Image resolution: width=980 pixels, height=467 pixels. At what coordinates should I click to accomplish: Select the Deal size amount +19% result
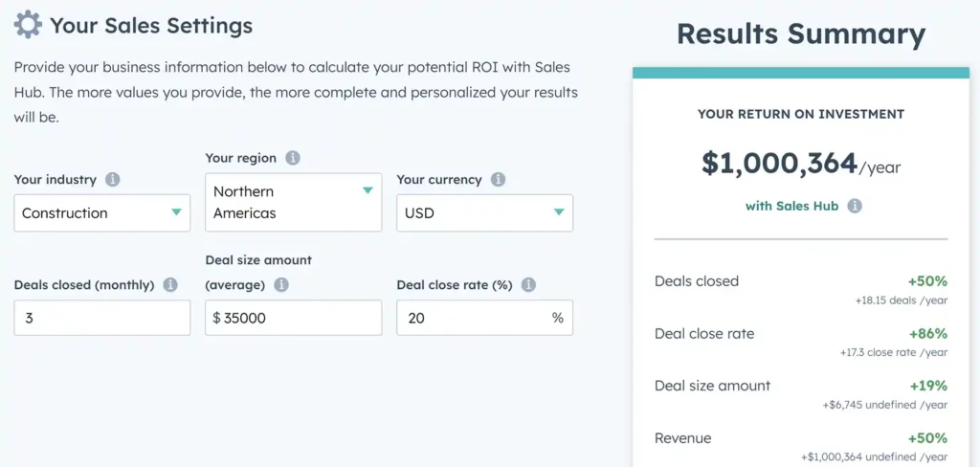[x=801, y=394]
